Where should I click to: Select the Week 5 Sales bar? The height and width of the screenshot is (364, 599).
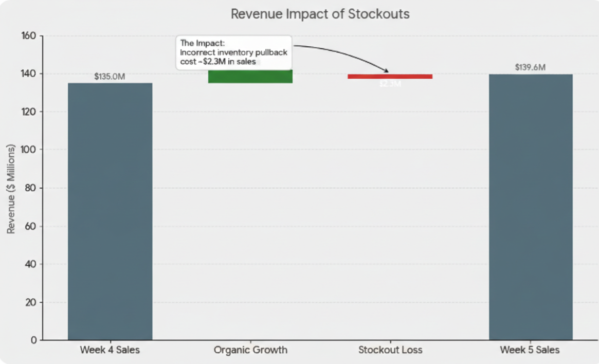(x=530, y=207)
